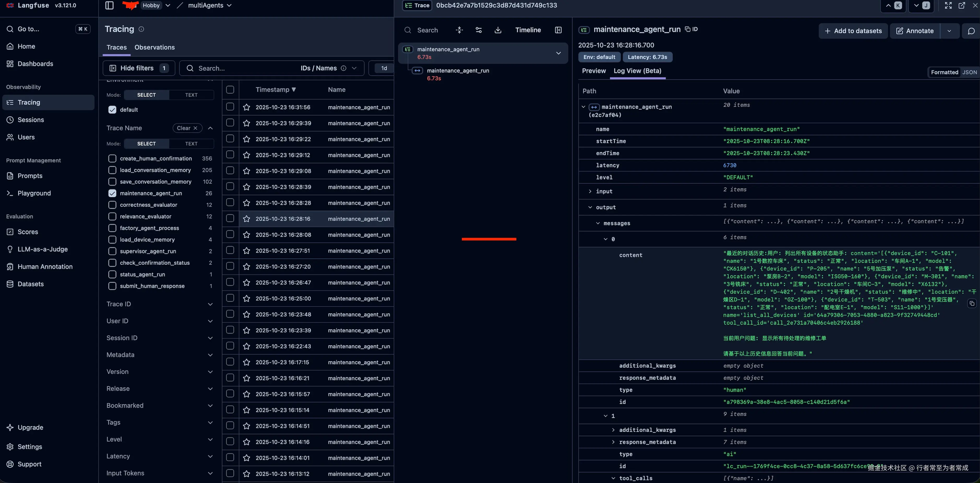Switch to the Observations tab

click(x=154, y=47)
